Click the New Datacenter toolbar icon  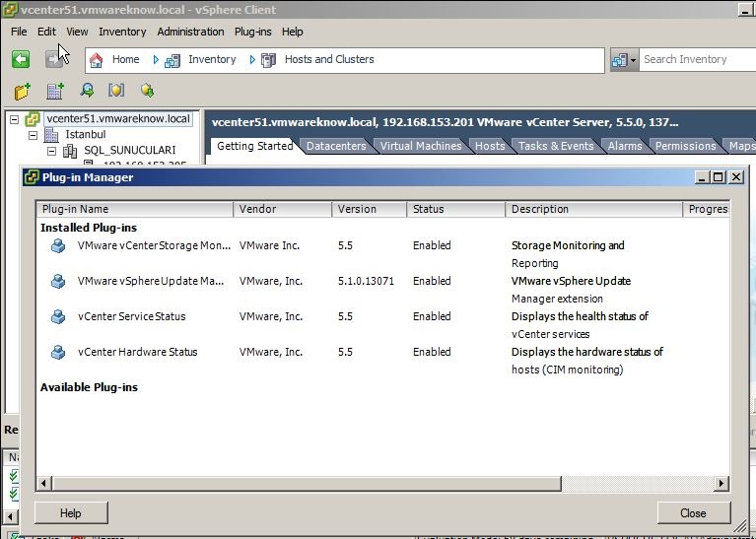[x=55, y=91]
